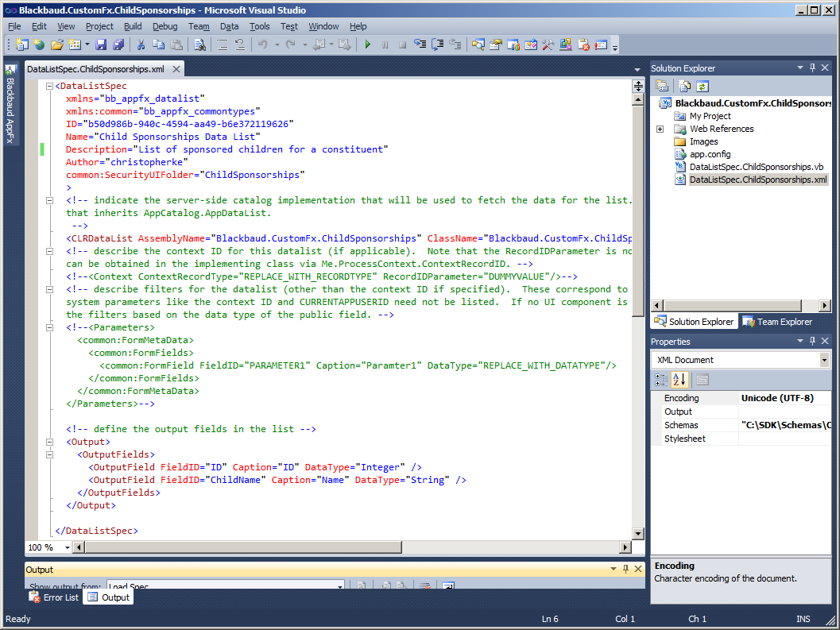Close the DataListSpec.ChildSponsorships.xml tab

(x=176, y=69)
